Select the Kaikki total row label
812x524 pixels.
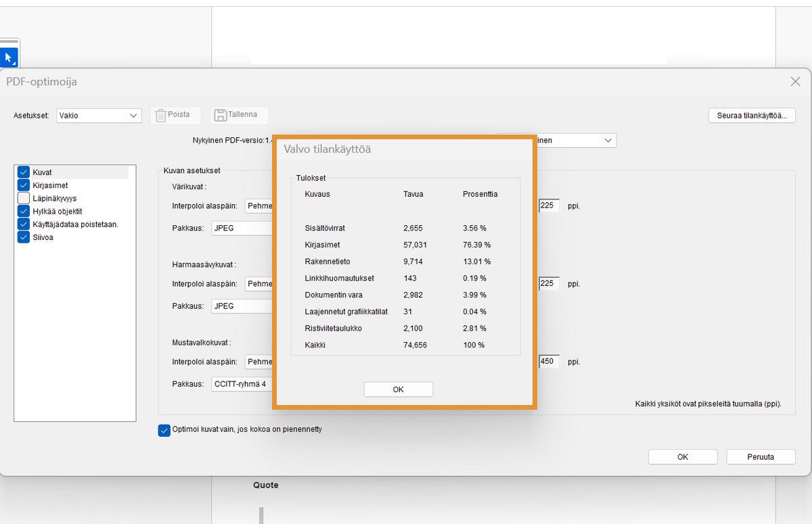tap(315, 346)
